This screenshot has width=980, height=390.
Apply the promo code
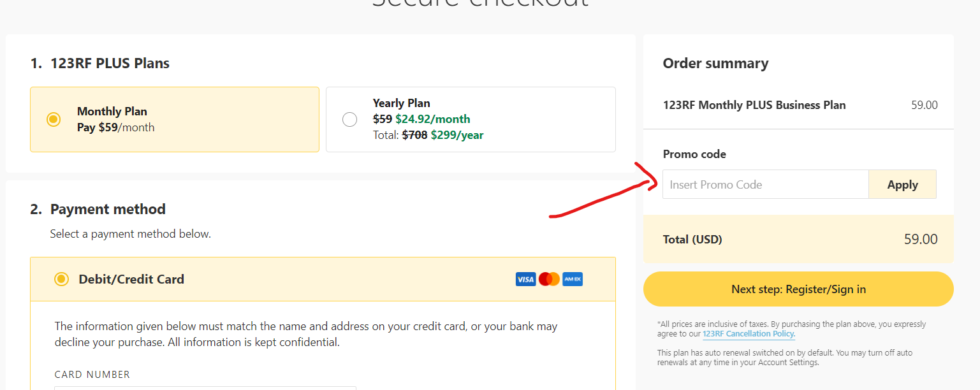pyautogui.click(x=902, y=184)
